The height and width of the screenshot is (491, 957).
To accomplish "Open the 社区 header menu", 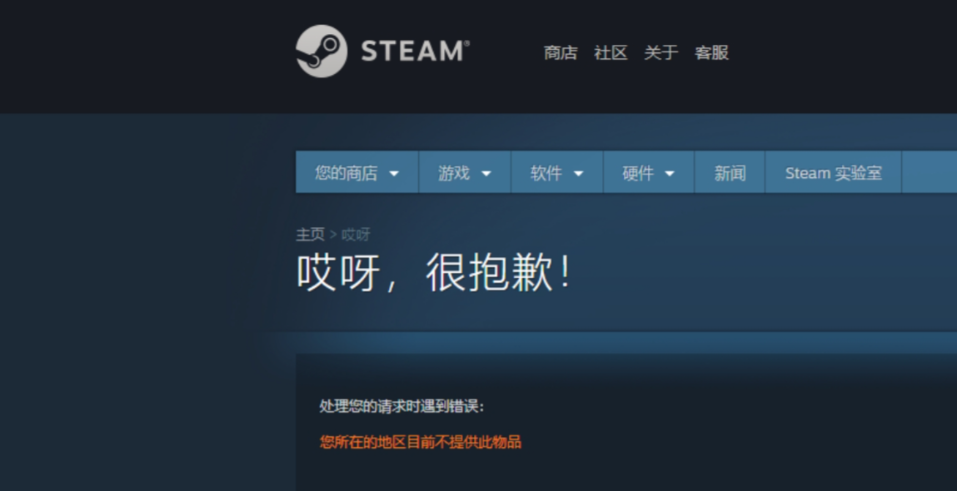I will [x=611, y=53].
